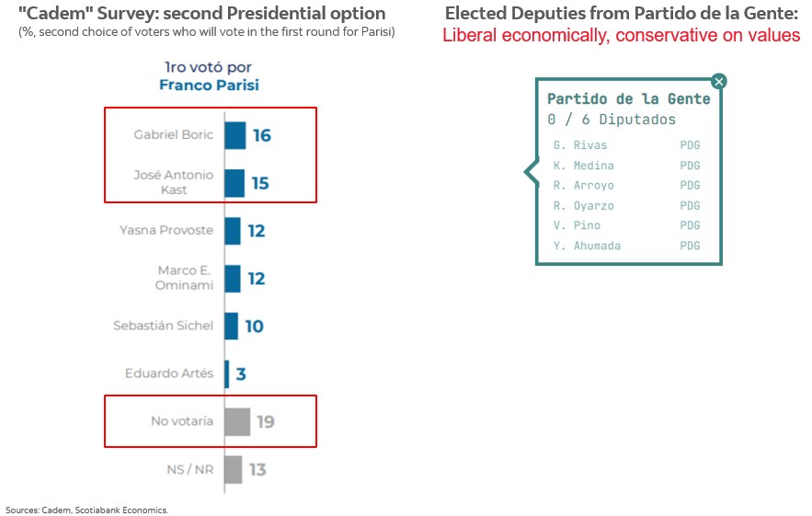Click Y. Ahumada deputy entry
This screenshot has height=516, width=812.
click(587, 246)
